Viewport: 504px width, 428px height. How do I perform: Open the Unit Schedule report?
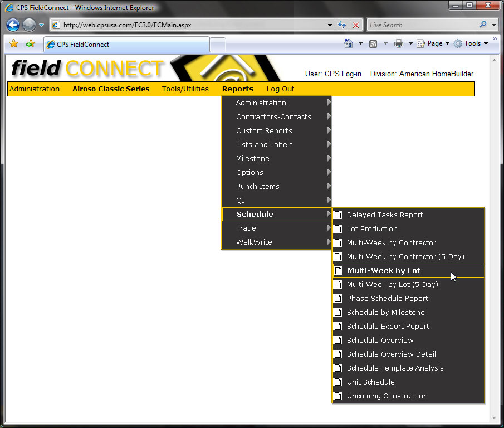click(408, 382)
